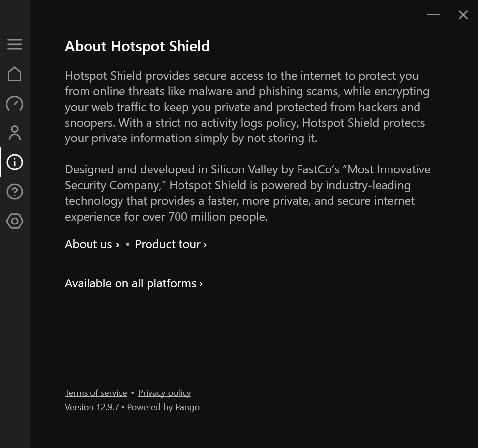Open the speed test speedometer icon
Viewport: 478px width, 448px height.
tap(15, 104)
